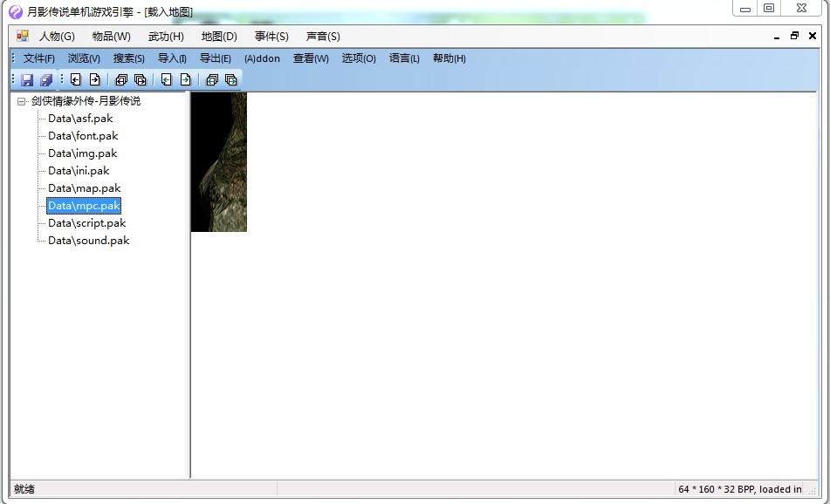
Task: Open the 帮助(H) menu
Action: (x=449, y=58)
